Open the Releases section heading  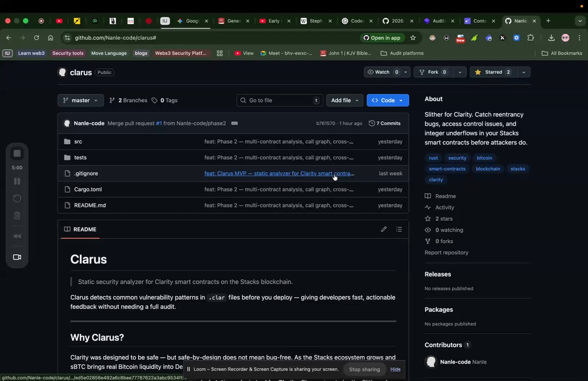tap(438, 274)
